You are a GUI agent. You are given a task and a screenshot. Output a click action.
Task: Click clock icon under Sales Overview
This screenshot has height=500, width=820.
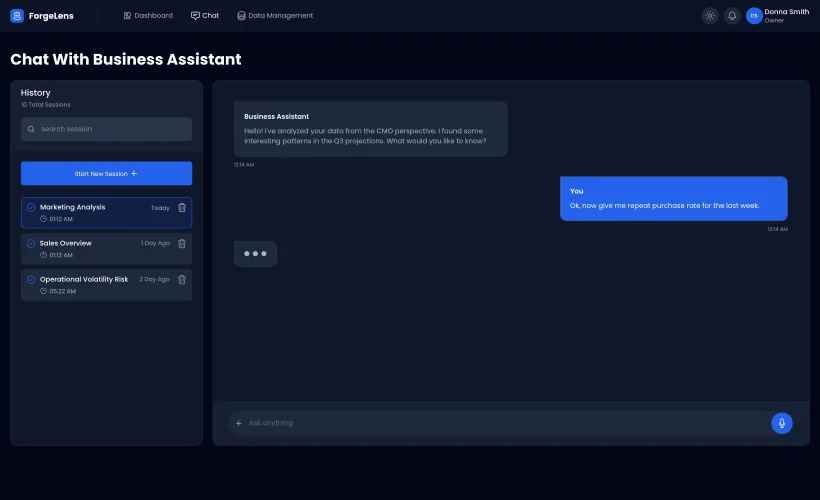(x=43, y=255)
